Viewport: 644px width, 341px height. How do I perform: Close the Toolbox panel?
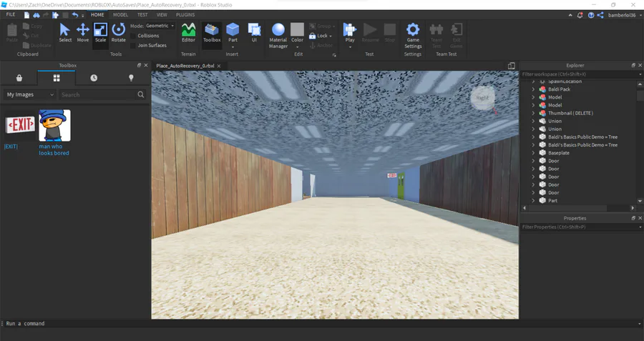coord(146,65)
